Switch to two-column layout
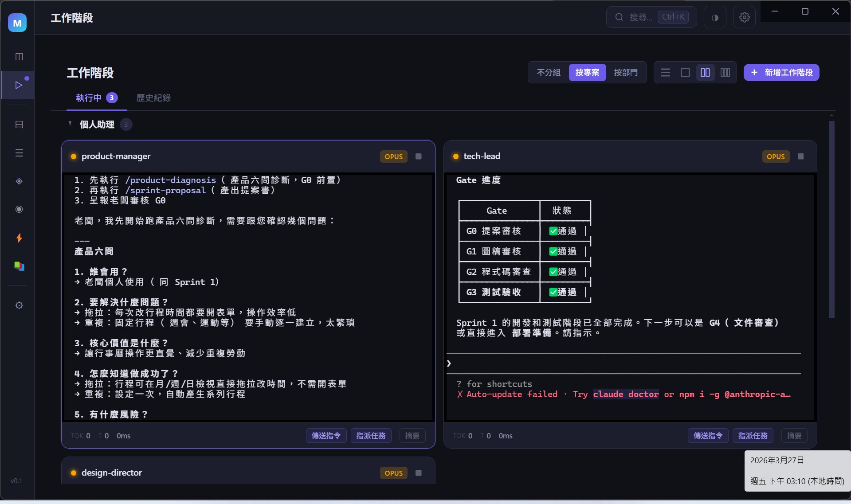 click(x=705, y=72)
